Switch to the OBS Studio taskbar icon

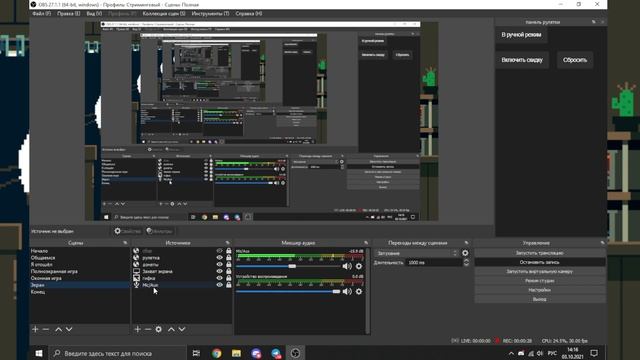click(295, 353)
